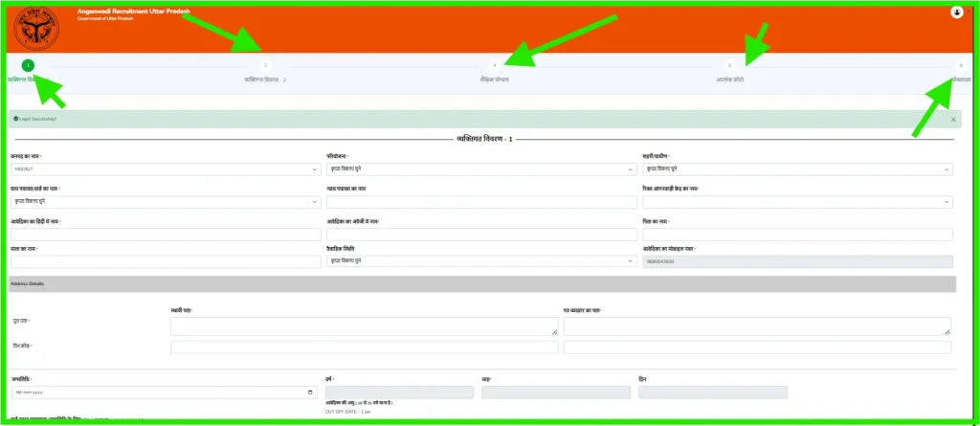Open the वैवाहिक स्थिति dropdown
Image resolution: width=980 pixels, height=426 pixels.
[x=481, y=261]
